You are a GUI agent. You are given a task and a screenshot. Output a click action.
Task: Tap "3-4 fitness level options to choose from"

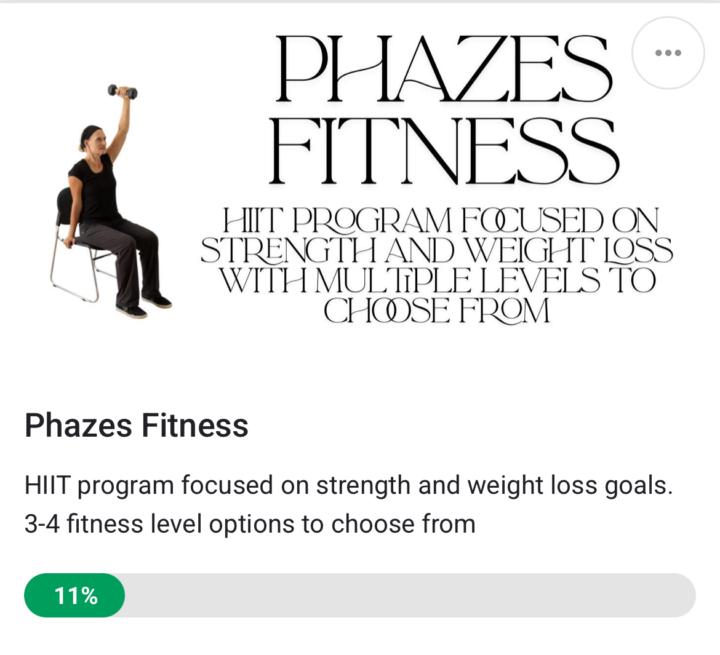pyautogui.click(x=249, y=522)
